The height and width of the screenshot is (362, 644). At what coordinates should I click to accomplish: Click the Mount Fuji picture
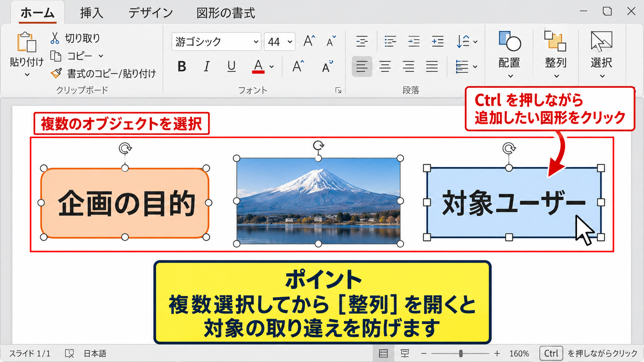coord(319,201)
